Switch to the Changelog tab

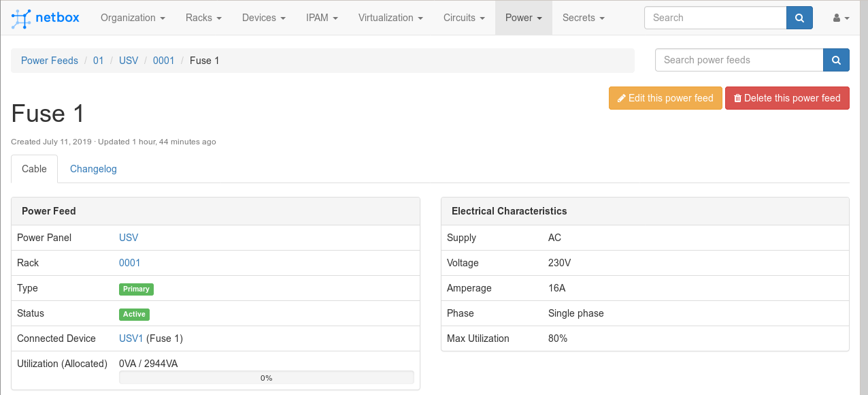[x=93, y=169]
